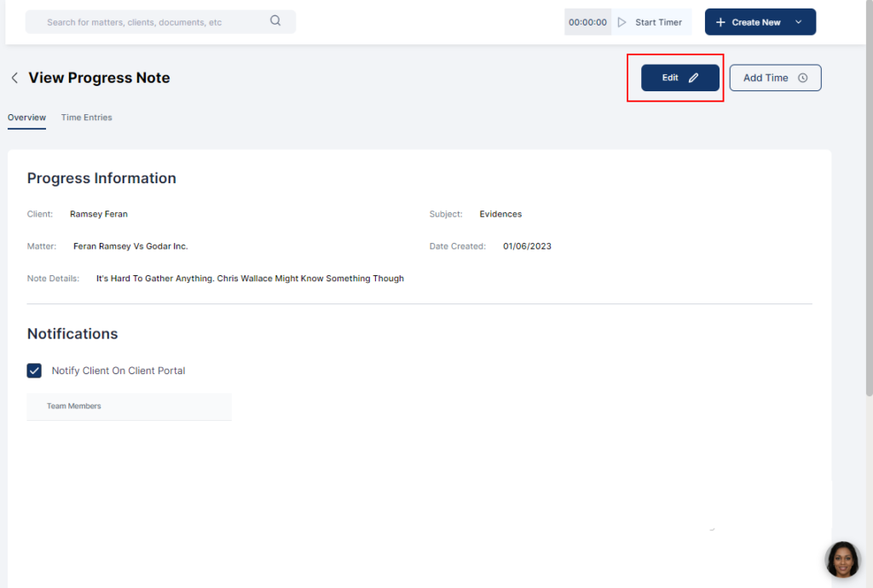
Task: Click the magnifier icon in the search bar
Action: tap(275, 21)
